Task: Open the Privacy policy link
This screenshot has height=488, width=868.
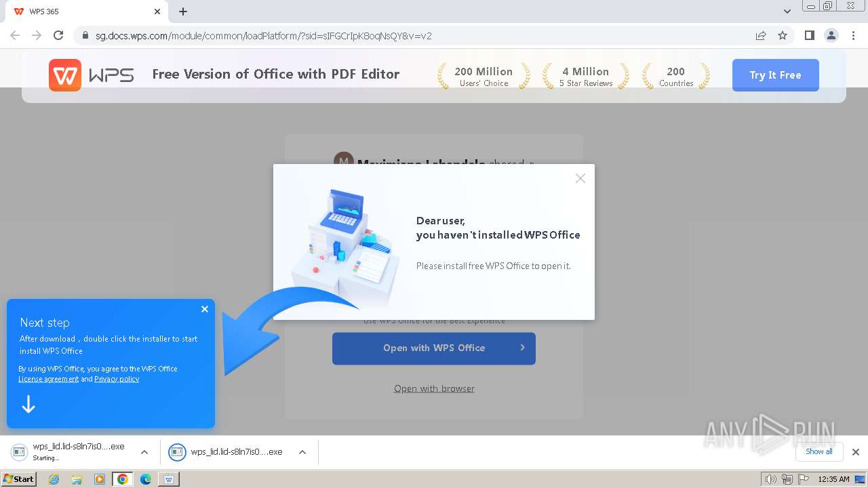Action: click(x=117, y=379)
